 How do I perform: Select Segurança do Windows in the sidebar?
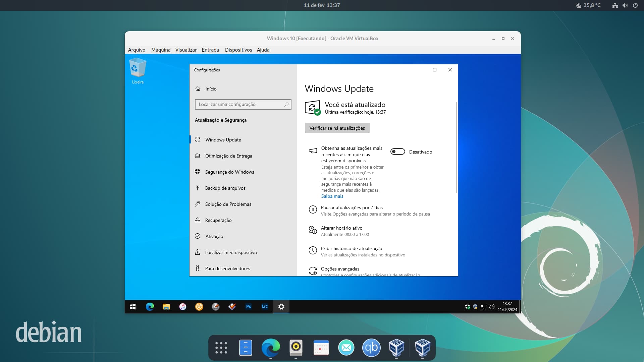click(229, 172)
